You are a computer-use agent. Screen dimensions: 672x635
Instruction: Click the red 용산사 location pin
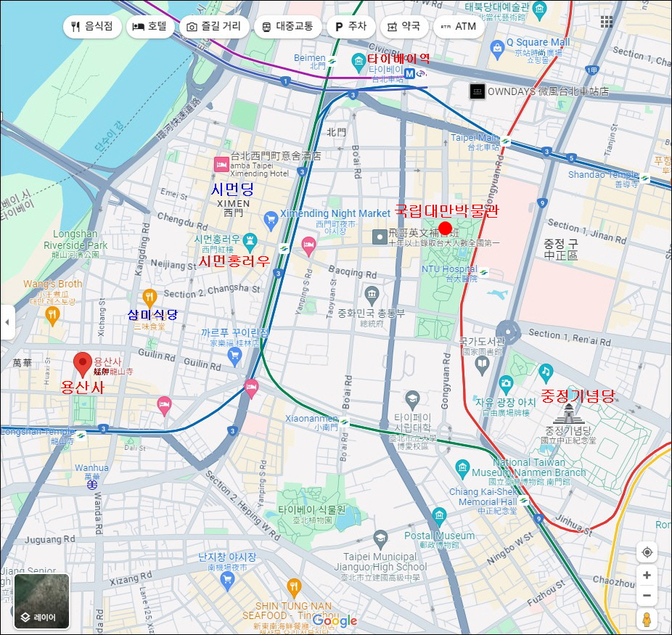pyautogui.click(x=82, y=364)
